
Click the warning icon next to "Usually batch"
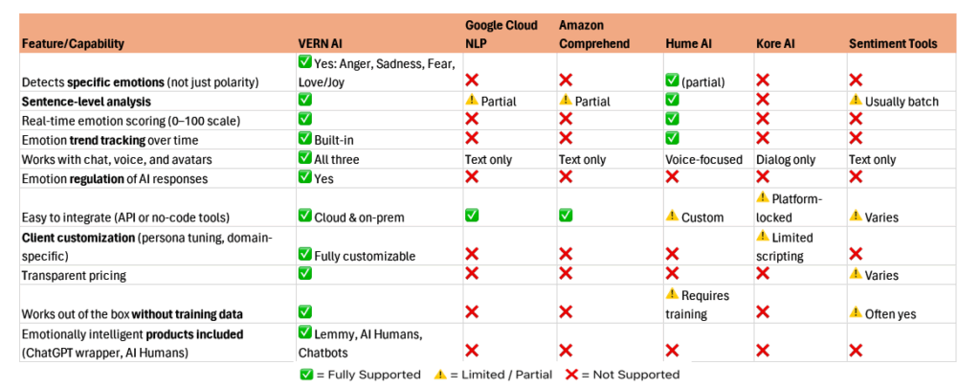click(x=856, y=101)
